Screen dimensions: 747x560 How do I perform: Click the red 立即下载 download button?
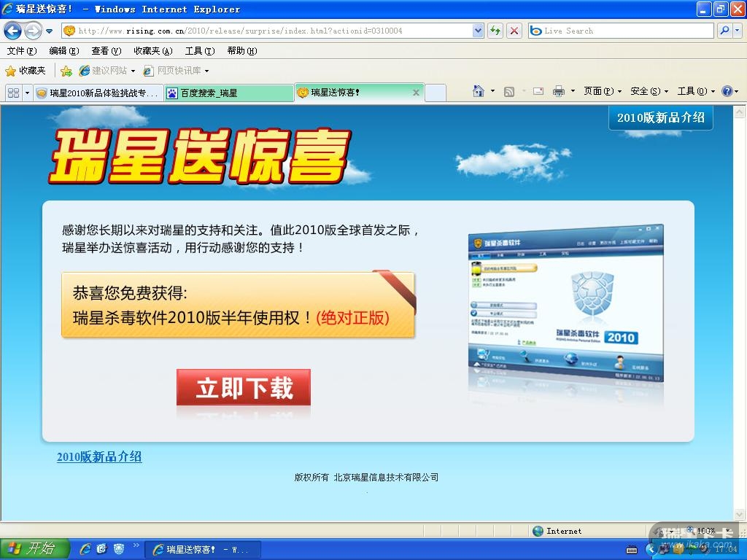point(244,387)
